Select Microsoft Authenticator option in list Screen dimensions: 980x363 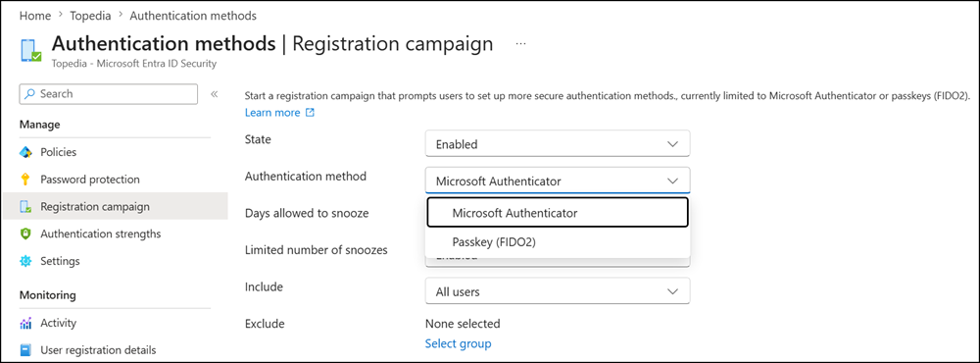tap(558, 213)
